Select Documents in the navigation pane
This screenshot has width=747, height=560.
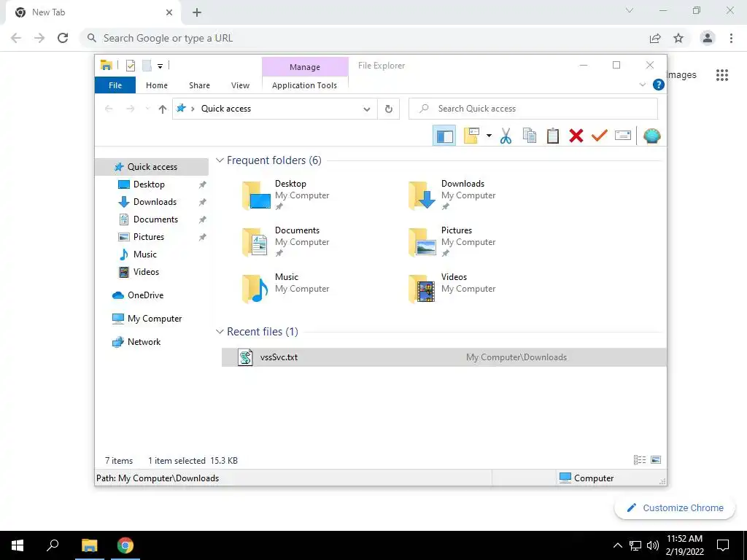tap(155, 219)
